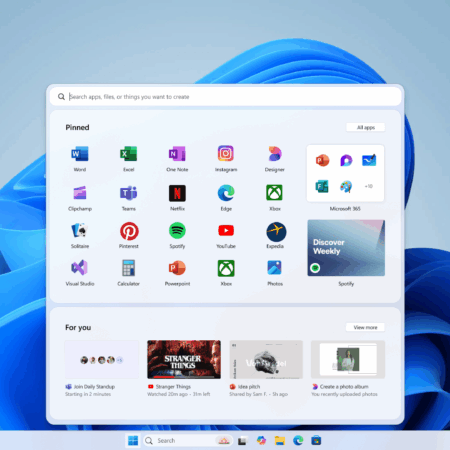Open the Discover Weekly Spotify widget
The width and height of the screenshot is (450, 450).
coord(346,248)
